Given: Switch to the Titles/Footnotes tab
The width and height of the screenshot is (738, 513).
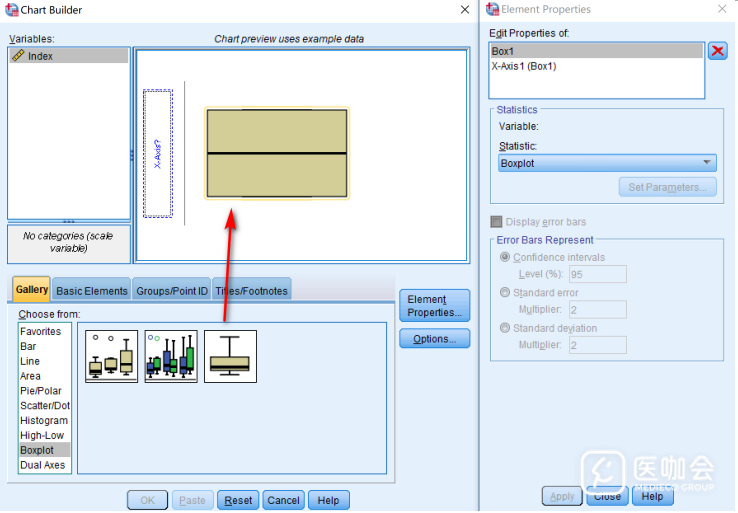Looking at the screenshot, I should (x=251, y=291).
